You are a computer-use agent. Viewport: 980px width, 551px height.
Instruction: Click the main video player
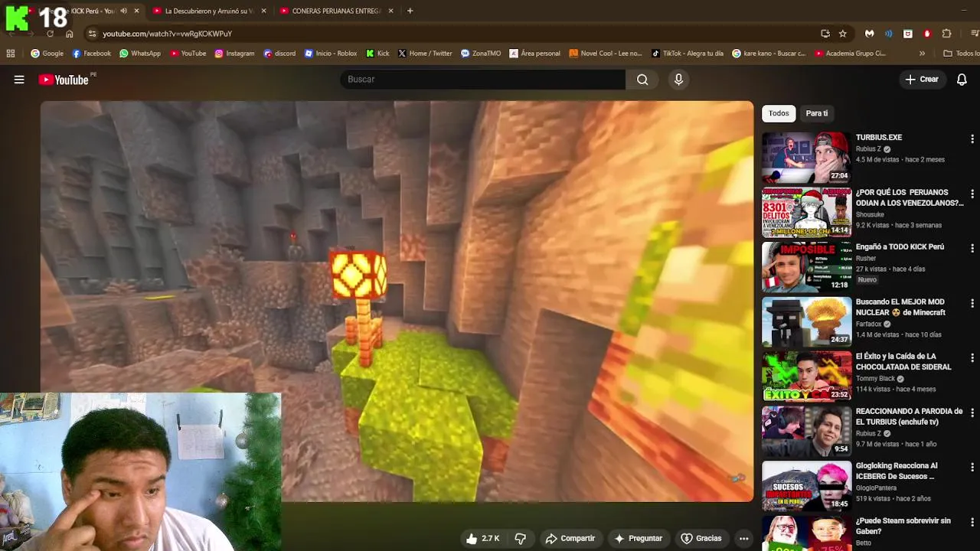(x=397, y=302)
